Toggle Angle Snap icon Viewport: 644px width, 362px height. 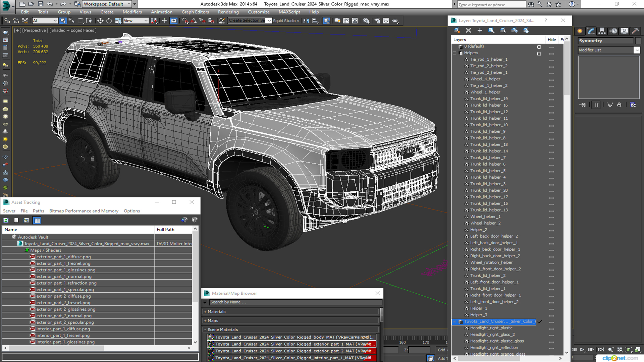click(x=194, y=21)
